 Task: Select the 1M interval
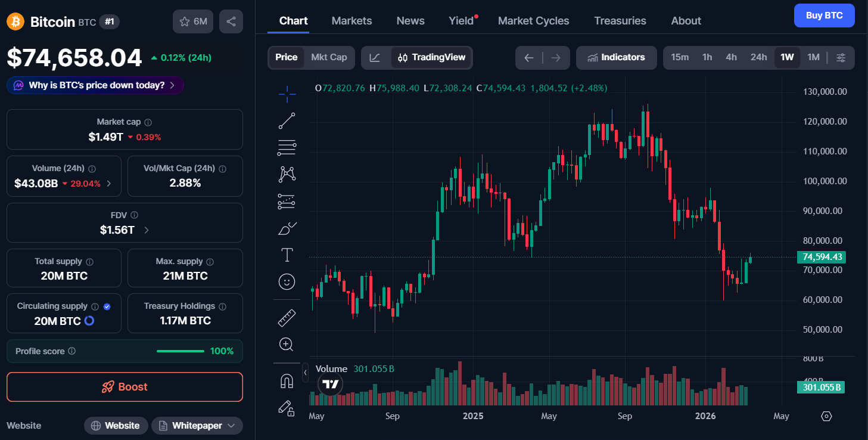[x=813, y=57]
